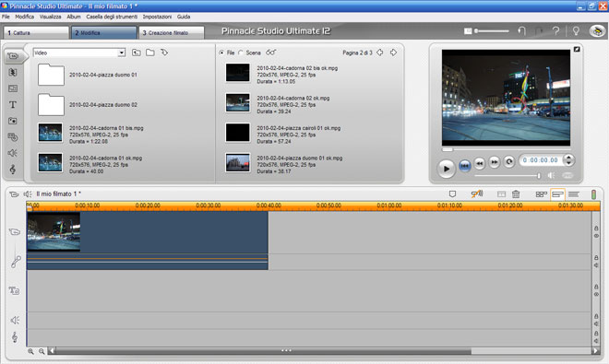Image resolution: width=609 pixels, height=364 pixels.
Task: Click the player scrubber bar
Action: click(507, 149)
